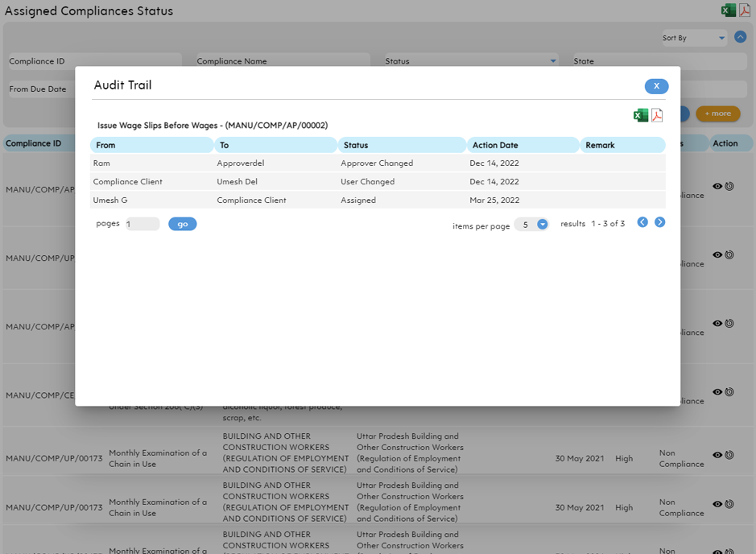
Task: Click the go button for pages
Action: pos(182,224)
